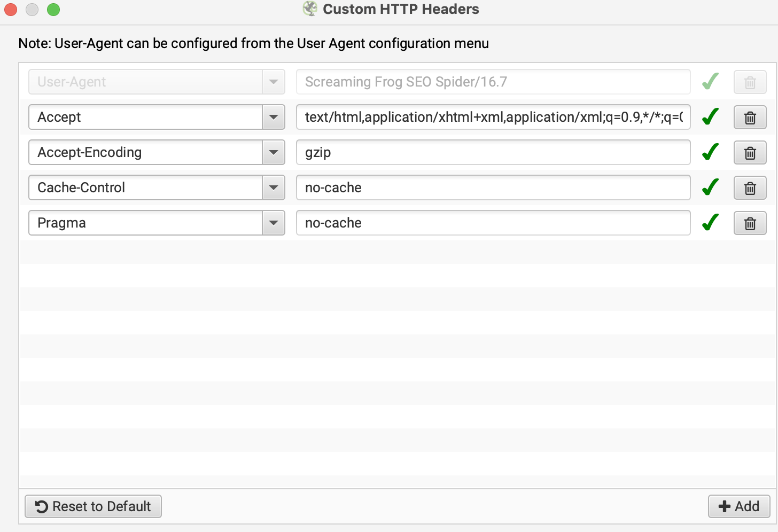Edit the text/html Accept value field

tap(493, 117)
